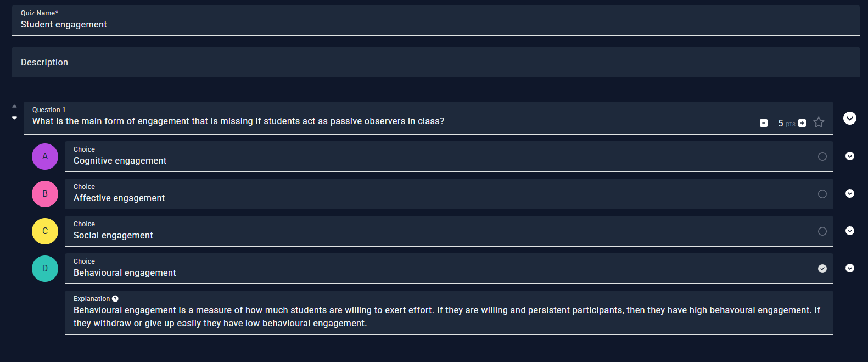Click the Description text field
868x362 pixels.
(x=435, y=63)
